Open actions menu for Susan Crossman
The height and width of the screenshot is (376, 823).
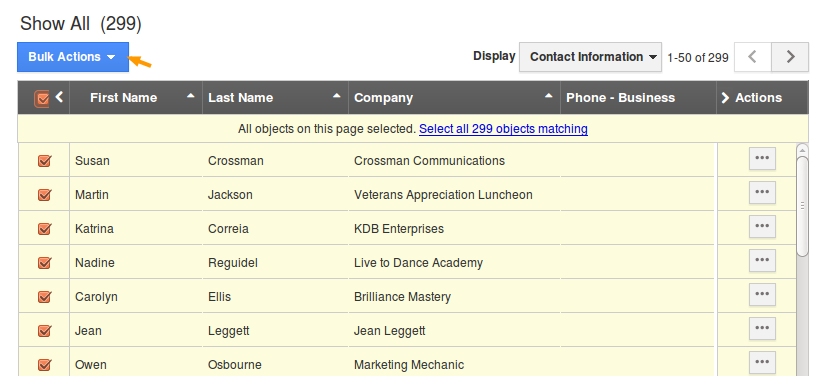point(762,159)
